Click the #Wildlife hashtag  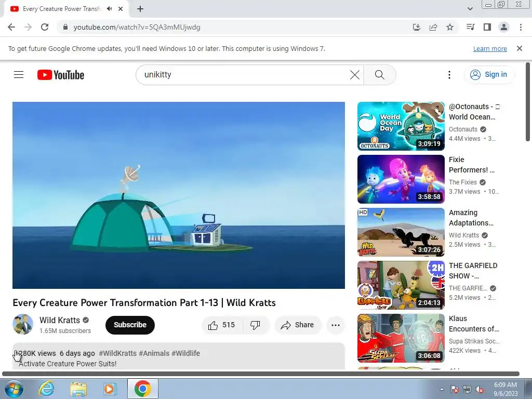(x=185, y=353)
